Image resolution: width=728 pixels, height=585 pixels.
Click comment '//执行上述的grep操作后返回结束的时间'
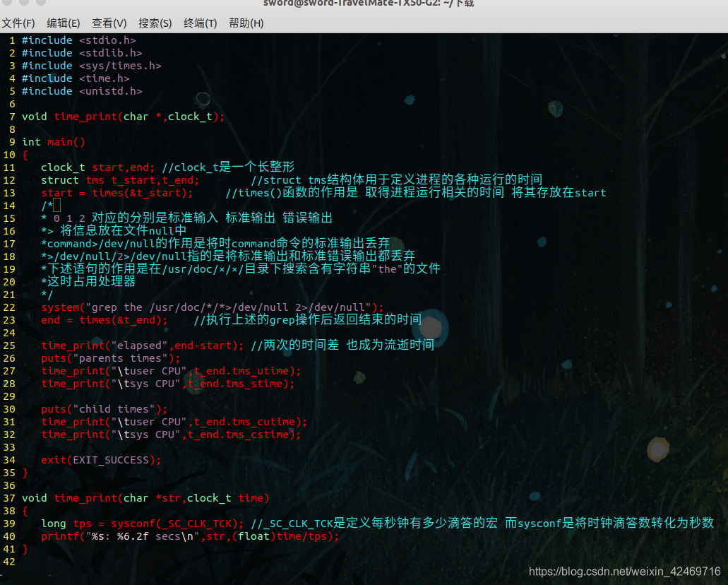pyautogui.click(x=307, y=319)
